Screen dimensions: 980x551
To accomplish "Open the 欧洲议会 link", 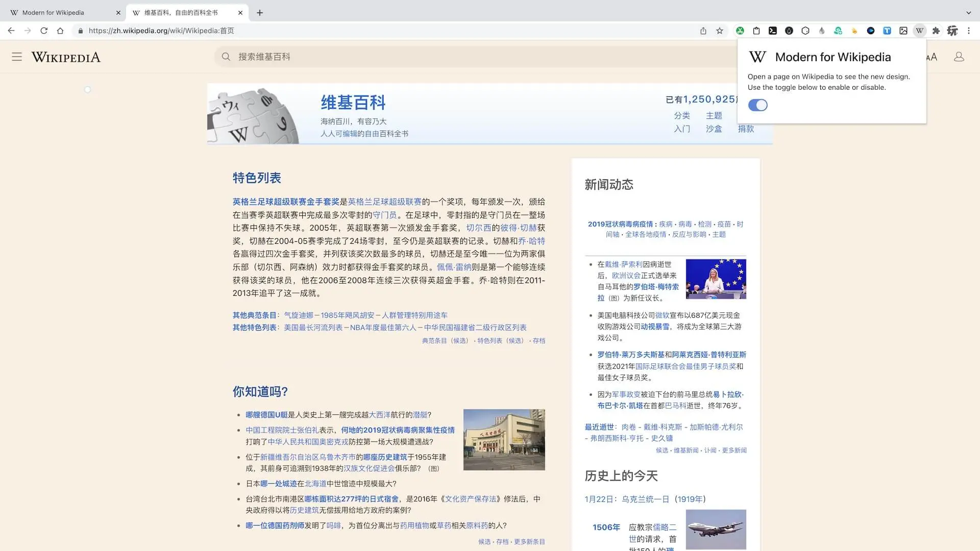I will 626,275.
